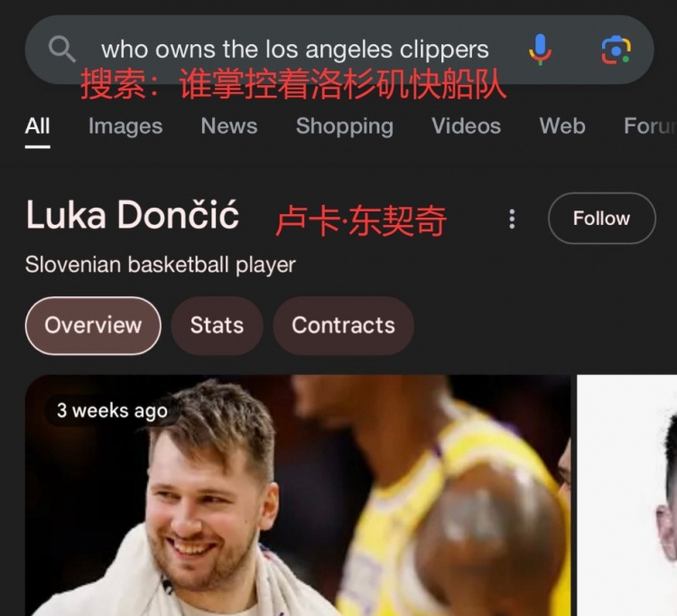Tap the search magnifier icon
The image size is (677, 616).
click(x=62, y=50)
